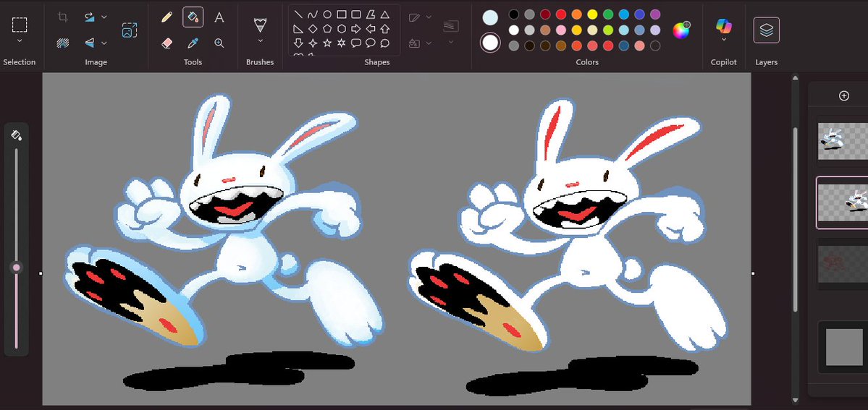Select layer thumbnail with rabbit on right

843,202
